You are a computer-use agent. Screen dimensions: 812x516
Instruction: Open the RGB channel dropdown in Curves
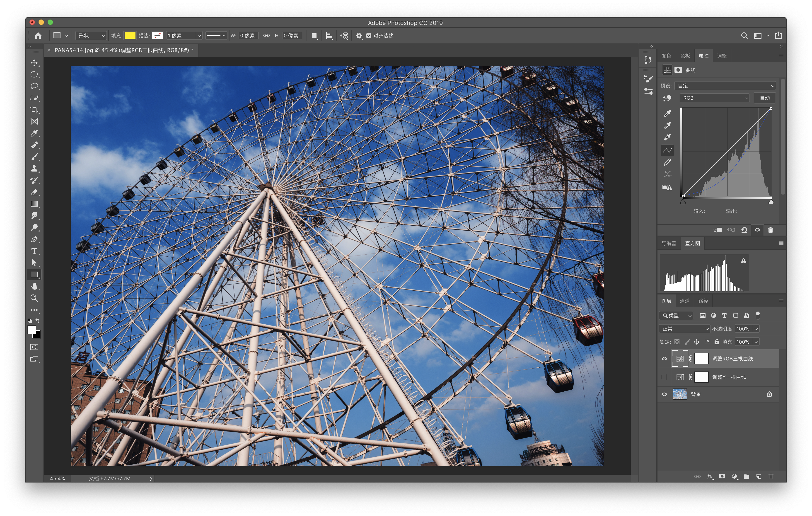[715, 98]
